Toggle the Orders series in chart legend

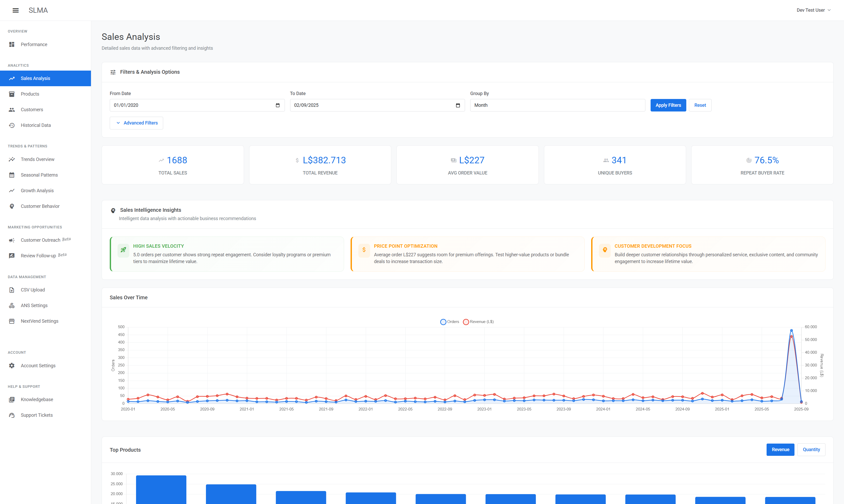449,322
